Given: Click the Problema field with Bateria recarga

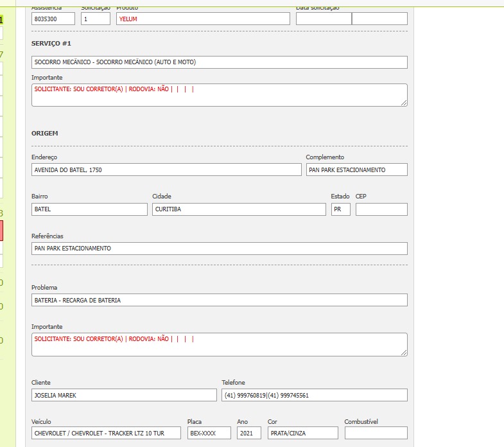Looking at the screenshot, I should click(219, 300).
